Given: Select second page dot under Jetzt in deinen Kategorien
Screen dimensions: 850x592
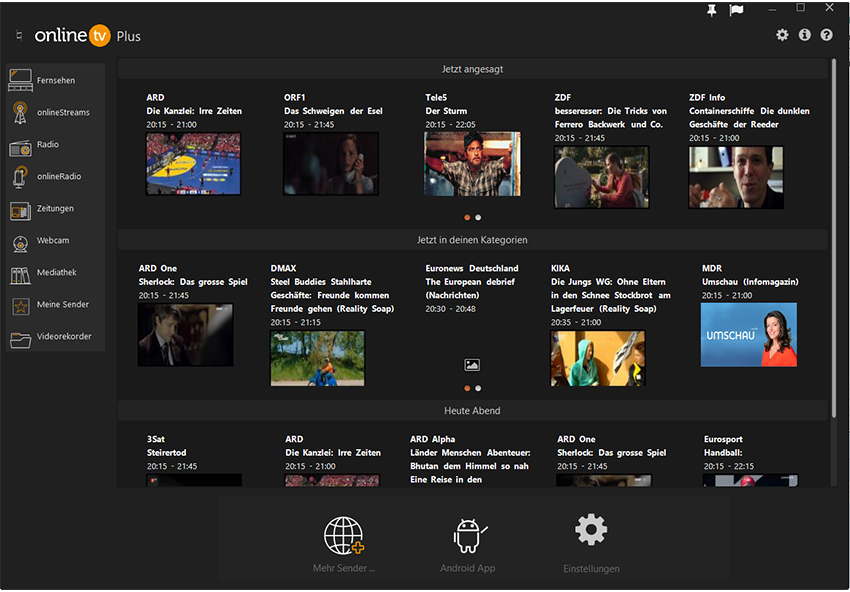Looking at the screenshot, I should coord(478,388).
